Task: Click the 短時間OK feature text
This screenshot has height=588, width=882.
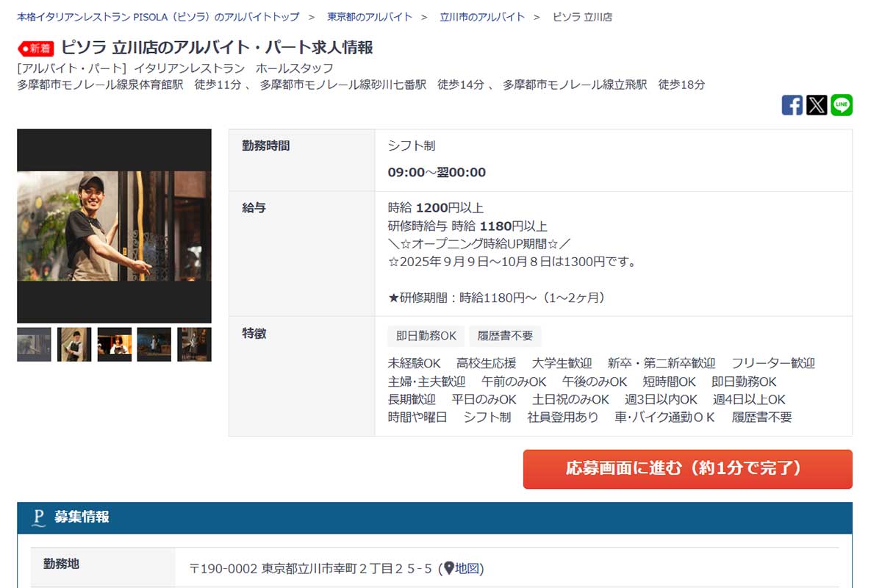Action: pos(669,381)
